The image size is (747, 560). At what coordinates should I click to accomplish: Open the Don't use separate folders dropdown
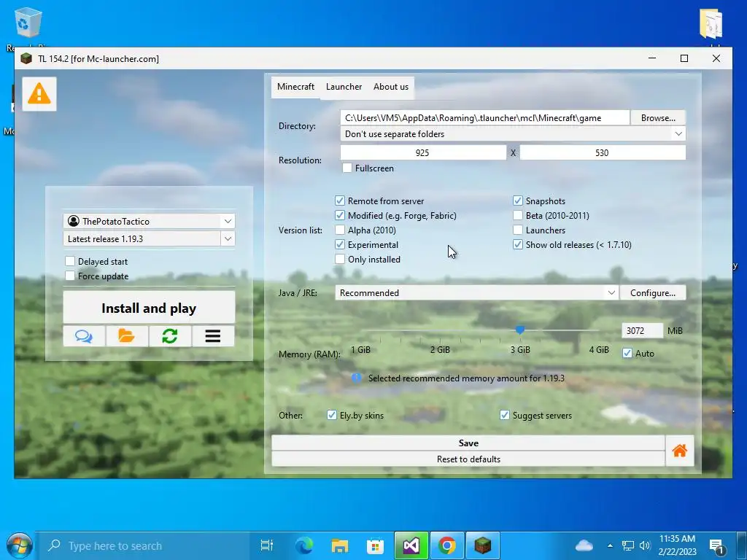click(x=513, y=134)
